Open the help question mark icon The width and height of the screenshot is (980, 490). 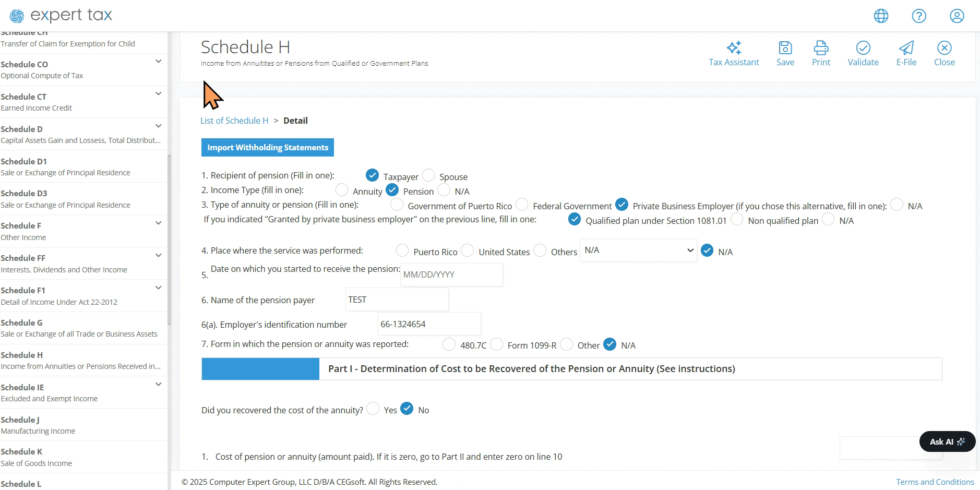[919, 16]
